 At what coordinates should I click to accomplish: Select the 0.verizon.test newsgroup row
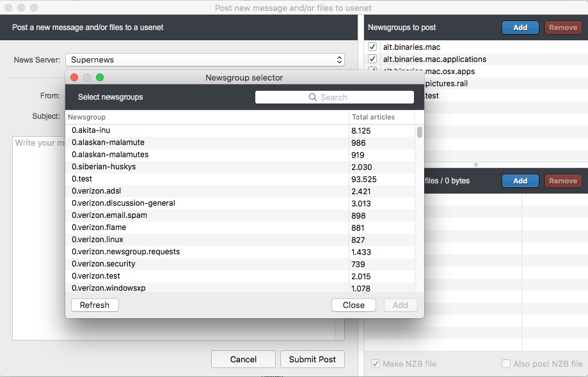[x=240, y=276]
